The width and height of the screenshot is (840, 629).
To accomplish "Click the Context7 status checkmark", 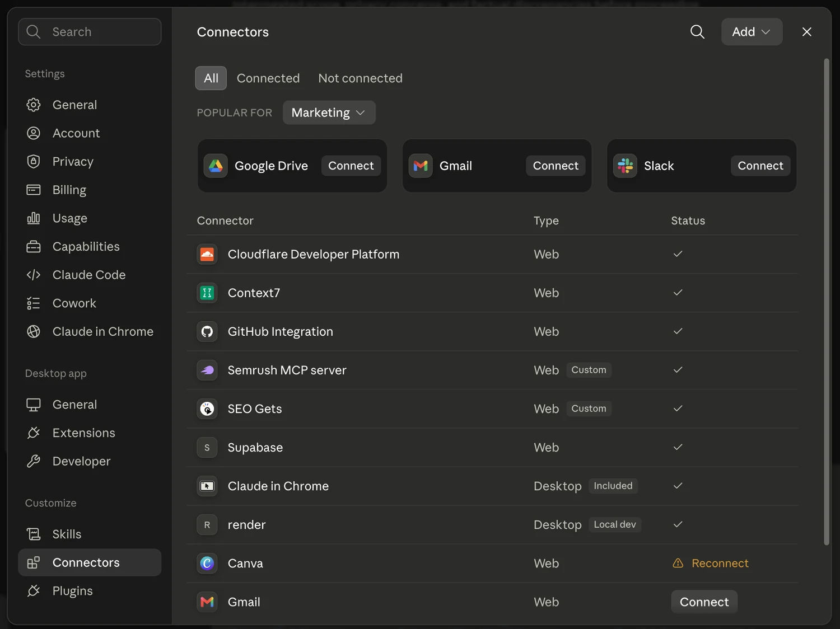I will point(678,293).
